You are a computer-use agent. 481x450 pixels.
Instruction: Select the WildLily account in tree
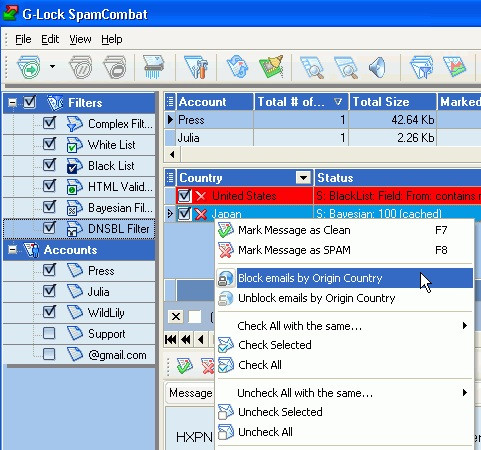[106, 313]
